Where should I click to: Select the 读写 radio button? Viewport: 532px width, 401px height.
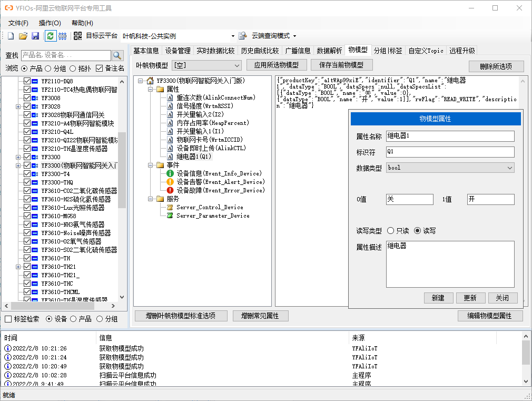point(417,231)
